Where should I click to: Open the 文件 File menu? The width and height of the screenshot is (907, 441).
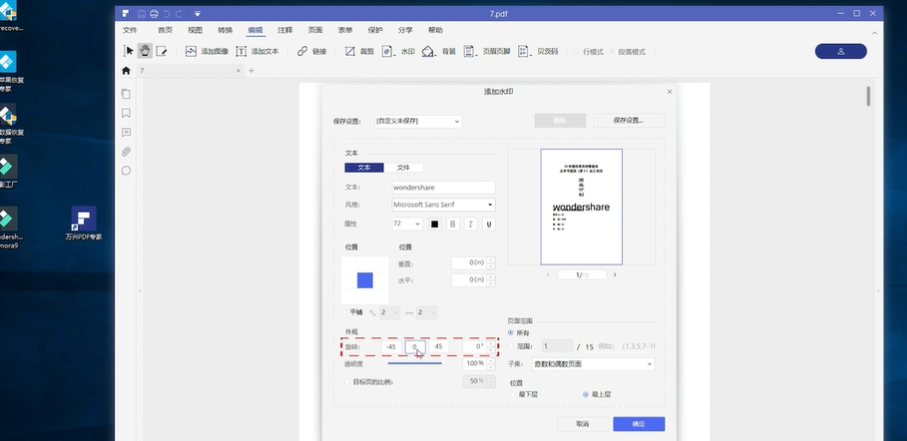coord(130,30)
